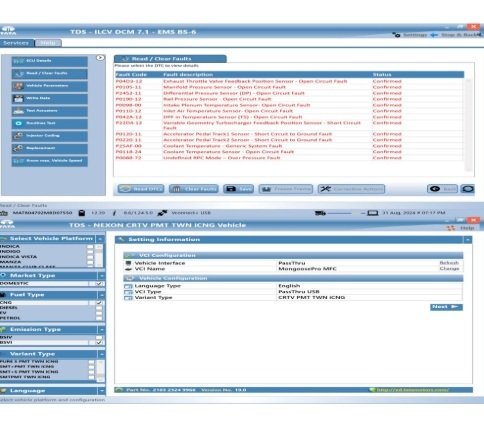Open Settings in the ILCV window header
The height and width of the screenshot is (436, 484).
(x=410, y=35)
